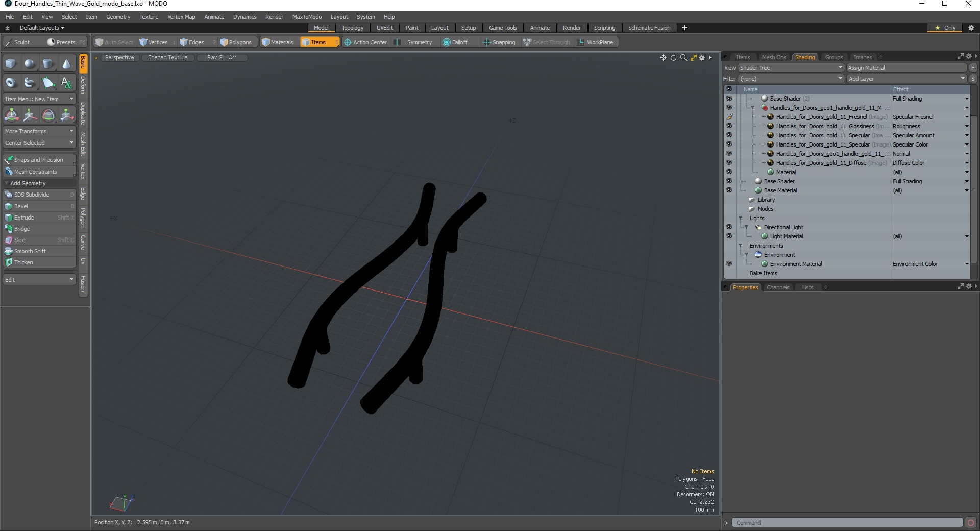
Task: Open Shader Tree panel settings gear
Action: 968,57
